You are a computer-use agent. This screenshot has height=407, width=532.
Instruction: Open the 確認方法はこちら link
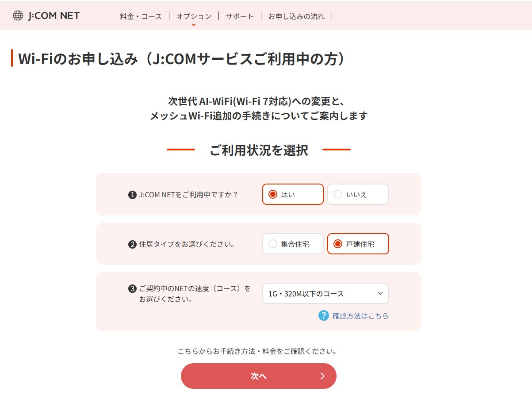tap(360, 316)
